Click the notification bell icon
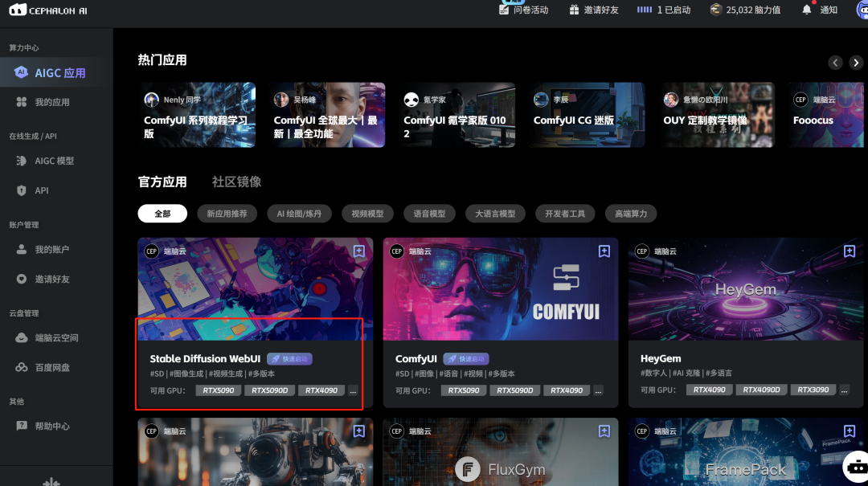Screen dimensions: 868x486 (807, 10)
